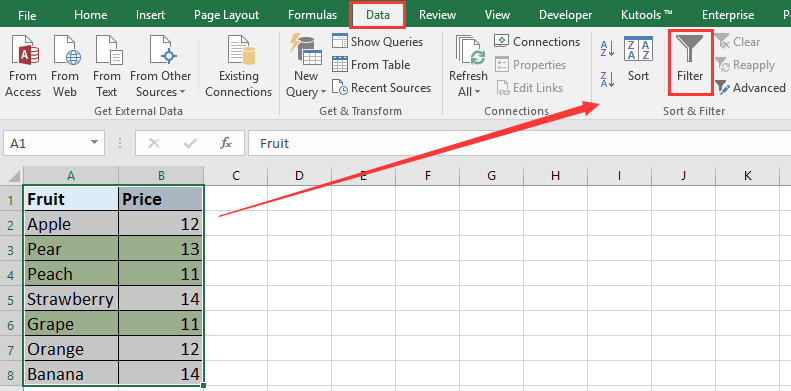
Task: Click the formula bar showing Fruit
Action: coord(520,143)
